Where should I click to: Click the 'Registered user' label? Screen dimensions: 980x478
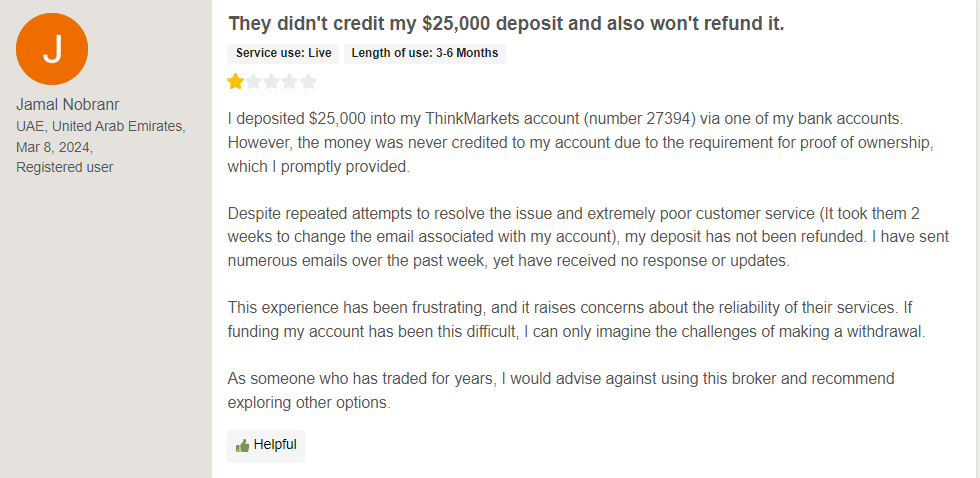pos(65,167)
